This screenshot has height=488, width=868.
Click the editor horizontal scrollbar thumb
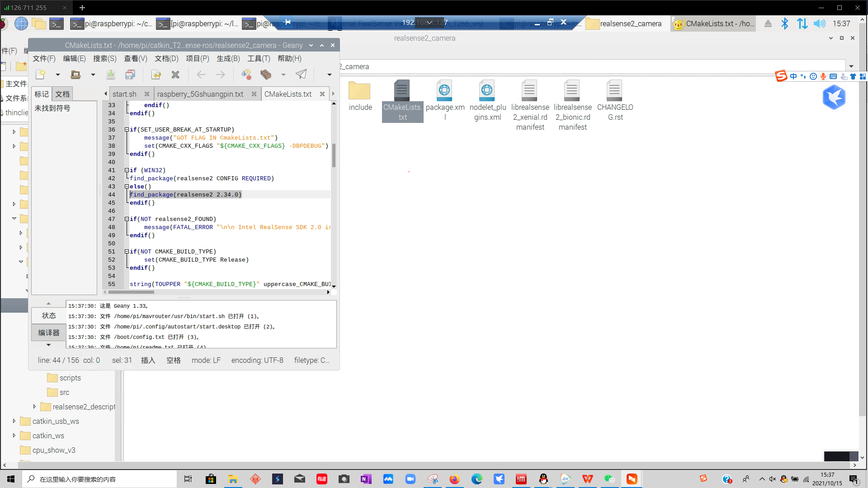point(131,292)
